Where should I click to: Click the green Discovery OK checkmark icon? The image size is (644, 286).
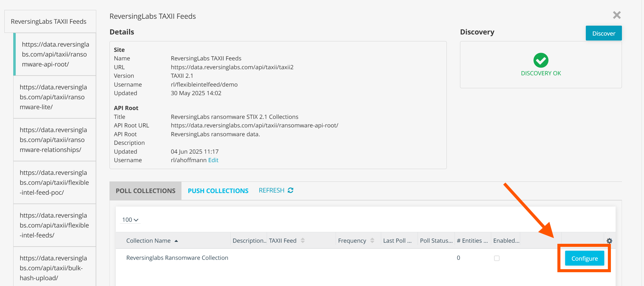pyautogui.click(x=541, y=60)
